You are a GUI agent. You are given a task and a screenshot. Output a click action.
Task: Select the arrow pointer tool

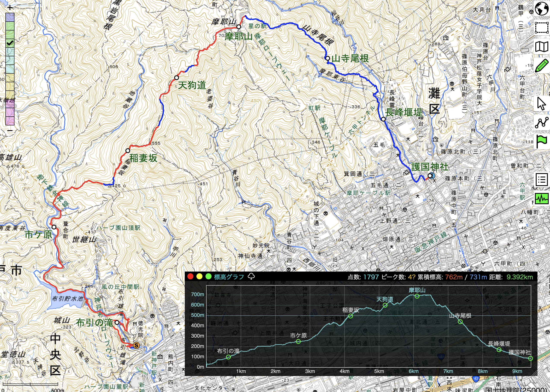pos(542,104)
